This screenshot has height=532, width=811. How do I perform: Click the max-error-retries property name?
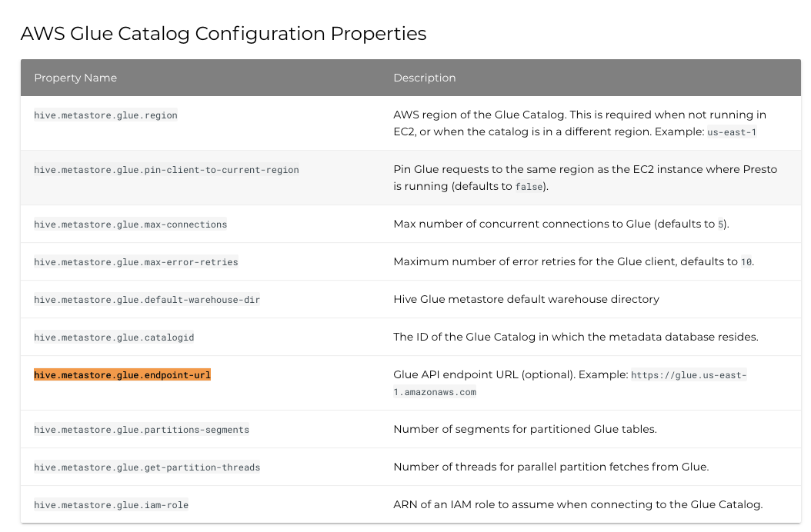135,262
